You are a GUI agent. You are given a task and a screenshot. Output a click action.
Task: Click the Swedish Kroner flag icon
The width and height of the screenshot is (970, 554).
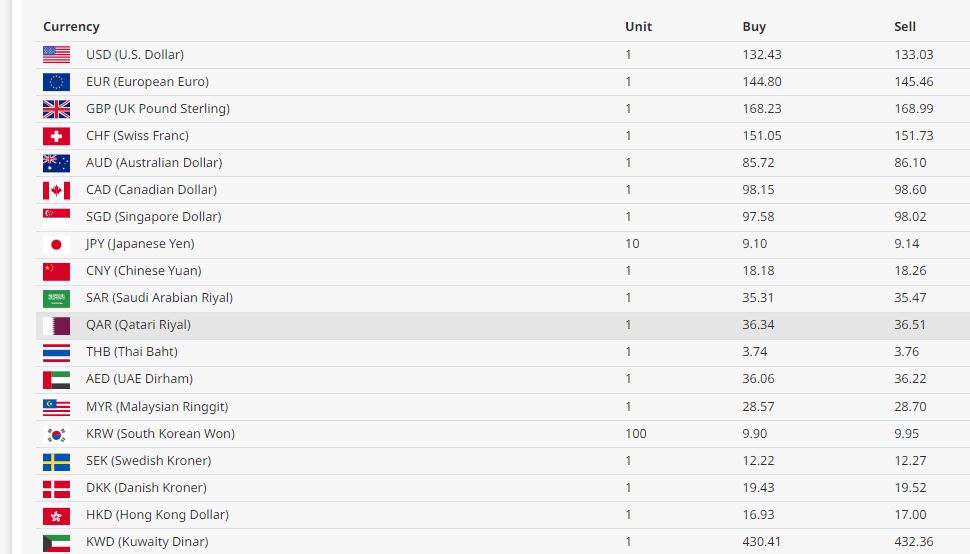click(56, 461)
